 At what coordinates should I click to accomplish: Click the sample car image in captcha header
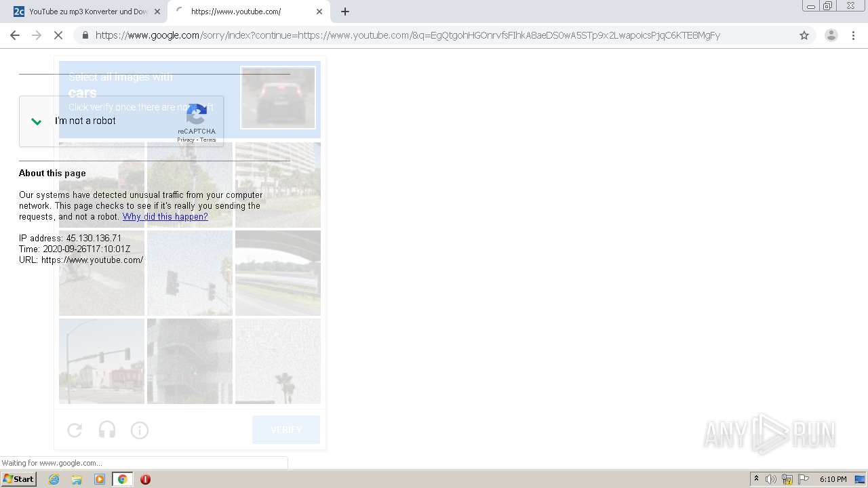point(278,98)
